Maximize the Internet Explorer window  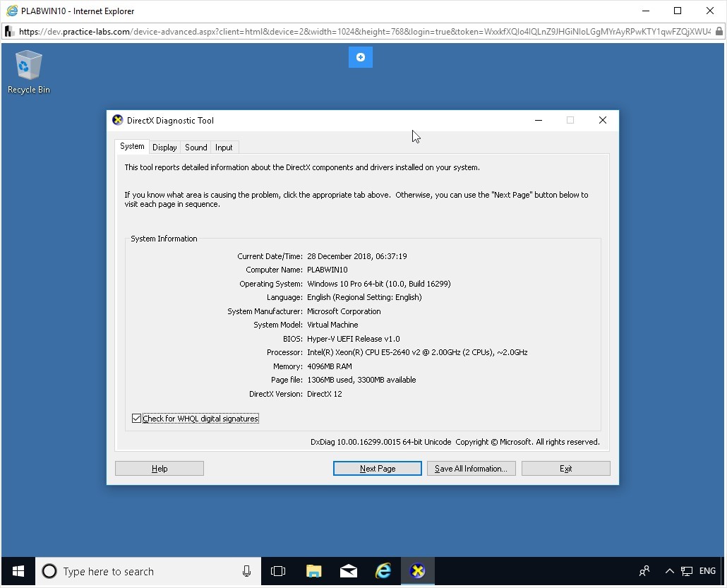coord(678,11)
